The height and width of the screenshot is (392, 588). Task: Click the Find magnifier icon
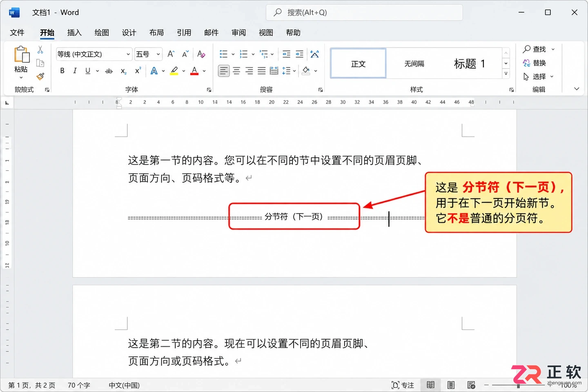click(x=527, y=49)
